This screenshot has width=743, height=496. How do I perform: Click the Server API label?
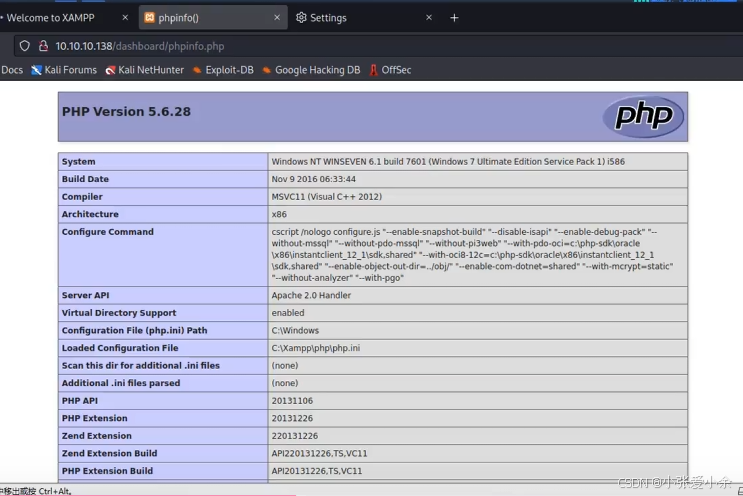pyautogui.click(x=85, y=295)
